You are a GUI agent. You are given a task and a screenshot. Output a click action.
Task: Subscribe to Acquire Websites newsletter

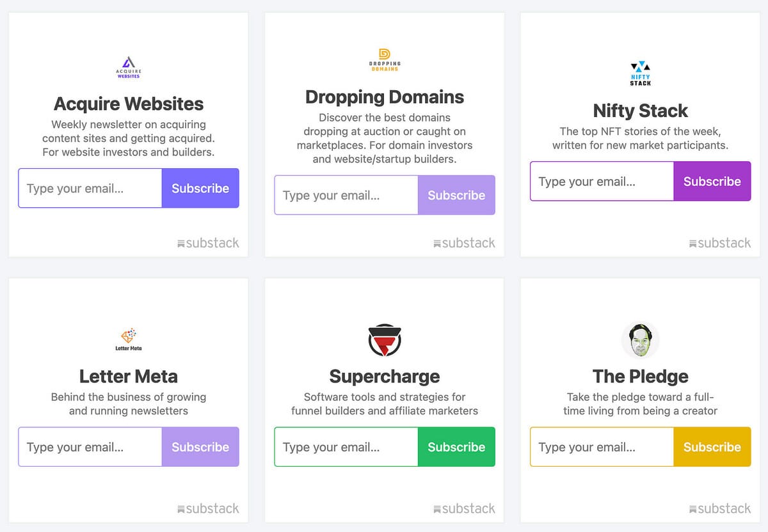200,188
